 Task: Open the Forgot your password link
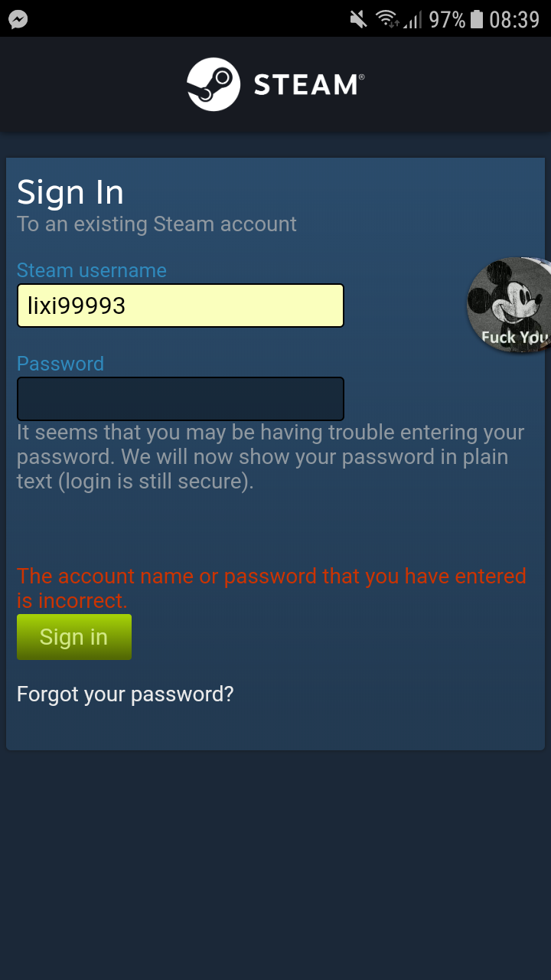pos(126,694)
